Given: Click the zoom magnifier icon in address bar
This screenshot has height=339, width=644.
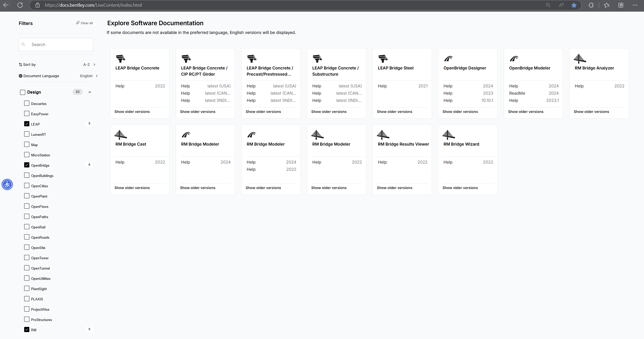Looking at the screenshot, I should [548, 5].
